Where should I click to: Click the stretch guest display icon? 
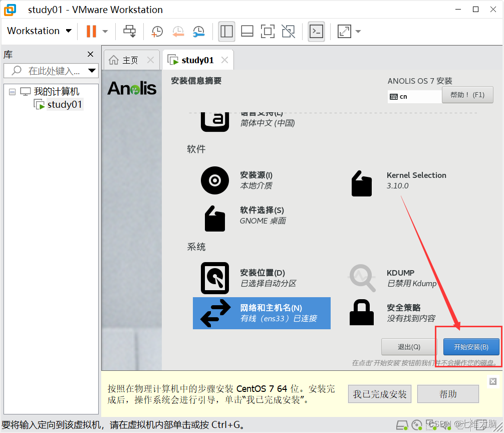pos(344,32)
